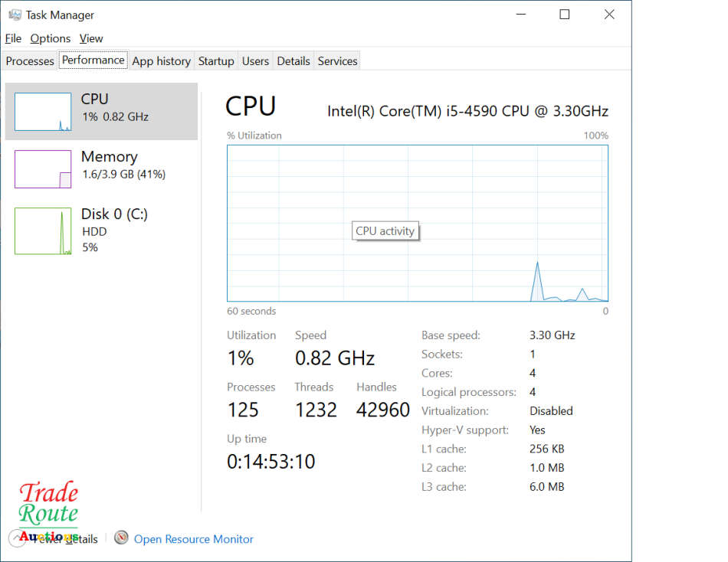Image resolution: width=728 pixels, height=562 pixels.
Task: Switch to the Processes tab
Action: tap(29, 60)
